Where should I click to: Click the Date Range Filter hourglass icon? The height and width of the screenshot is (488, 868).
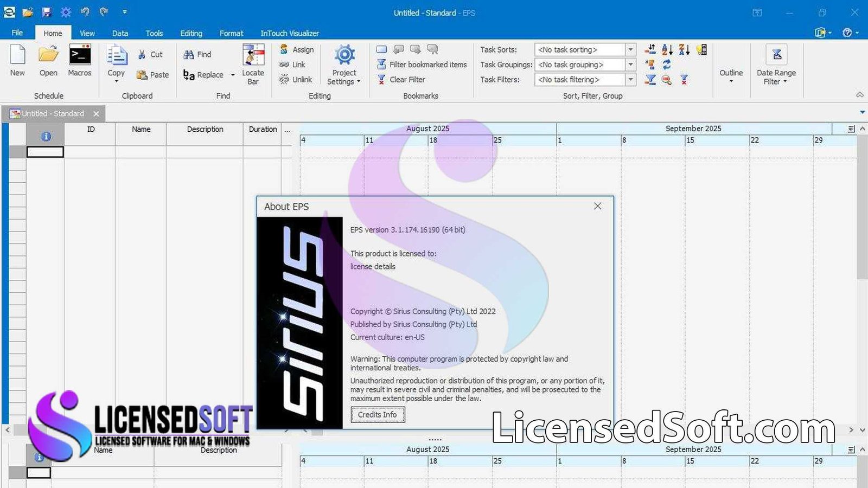coord(776,54)
